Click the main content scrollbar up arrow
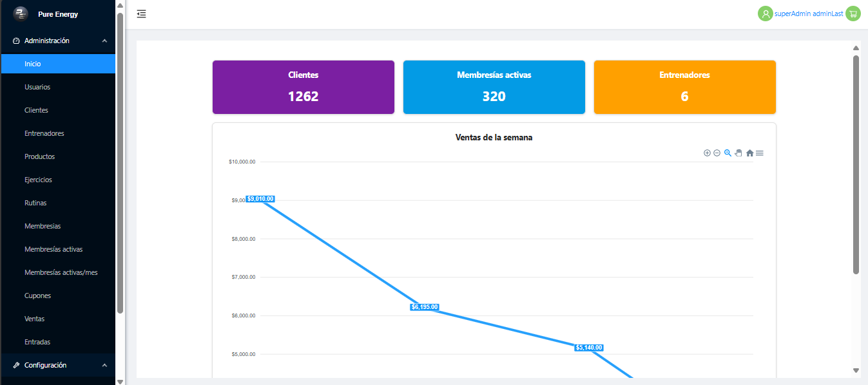Screen dimensions: 868x385 click(x=856, y=48)
